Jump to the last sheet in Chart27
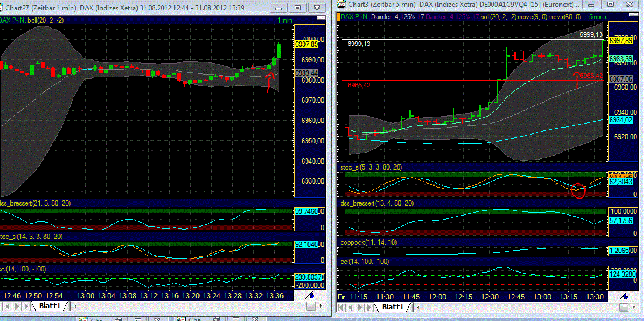The width and height of the screenshot is (644, 321). pyautogui.click(x=27, y=306)
